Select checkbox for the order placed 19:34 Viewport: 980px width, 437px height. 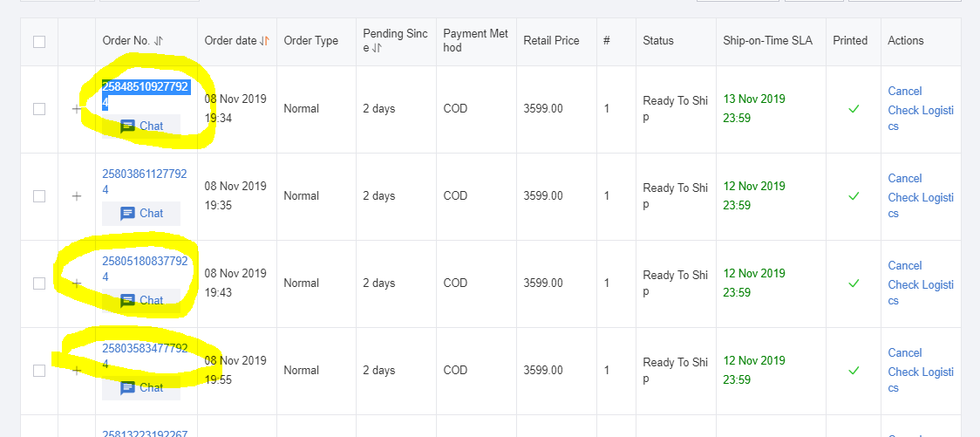[x=39, y=109]
